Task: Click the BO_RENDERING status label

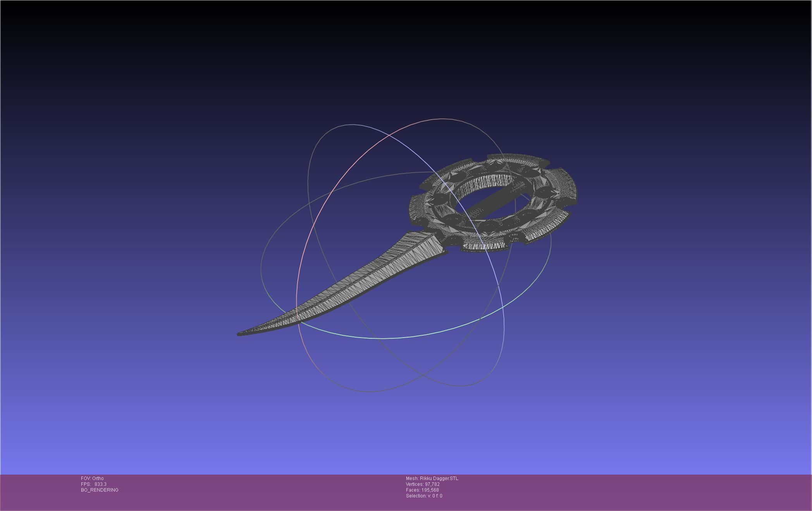Action: pos(100,490)
